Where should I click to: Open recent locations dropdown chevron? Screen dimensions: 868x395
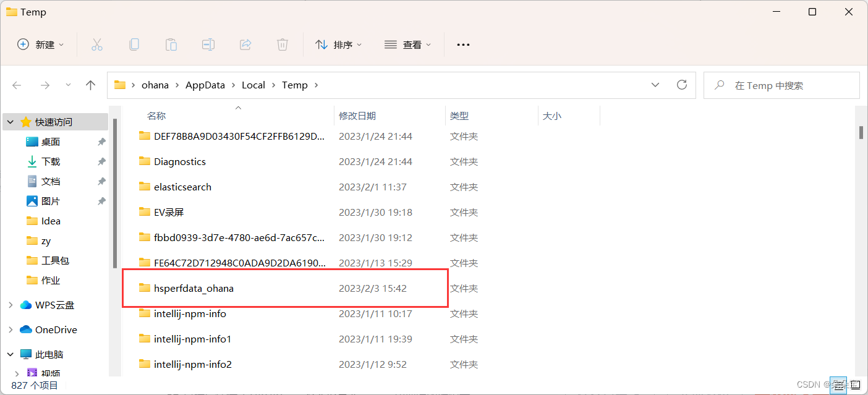68,85
